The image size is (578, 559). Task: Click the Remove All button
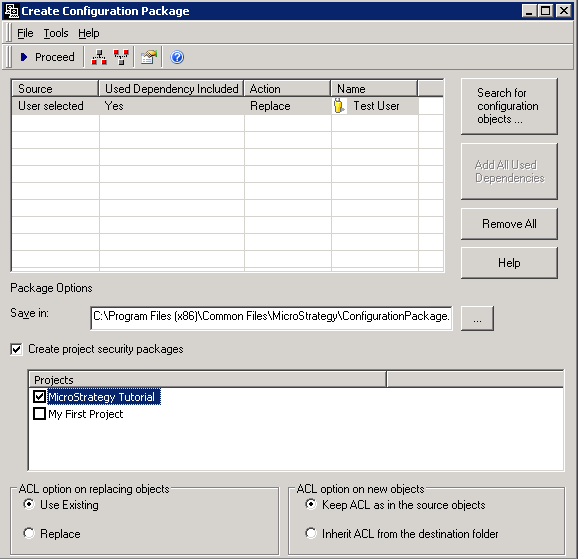pyautogui.click(x=509, y=224)
